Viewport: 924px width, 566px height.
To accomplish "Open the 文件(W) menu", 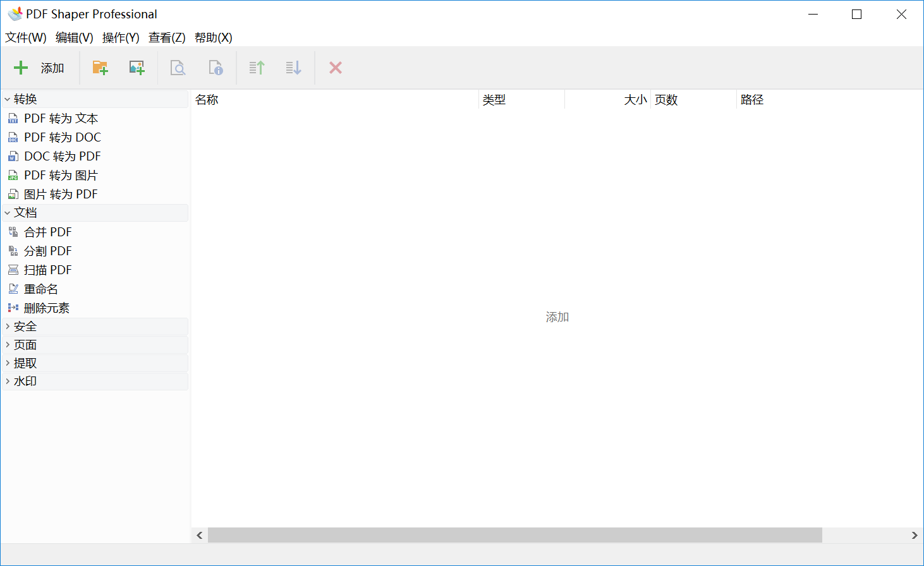I will click(26, 38).
